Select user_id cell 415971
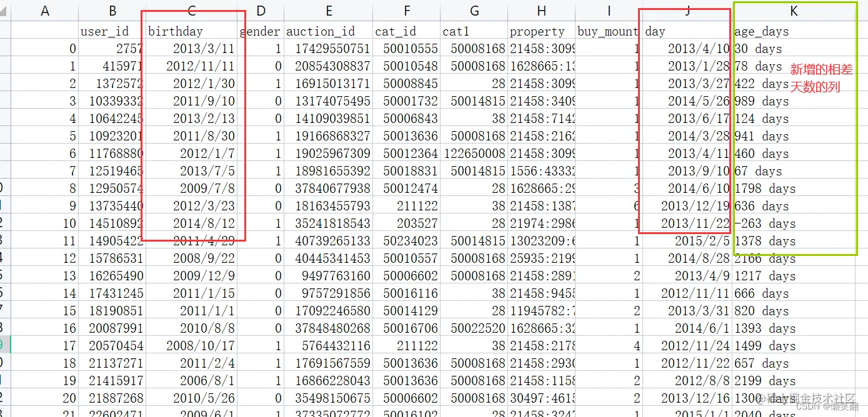Image resolution: width=868 pixels, height=417 pixels. click(112, 66)
